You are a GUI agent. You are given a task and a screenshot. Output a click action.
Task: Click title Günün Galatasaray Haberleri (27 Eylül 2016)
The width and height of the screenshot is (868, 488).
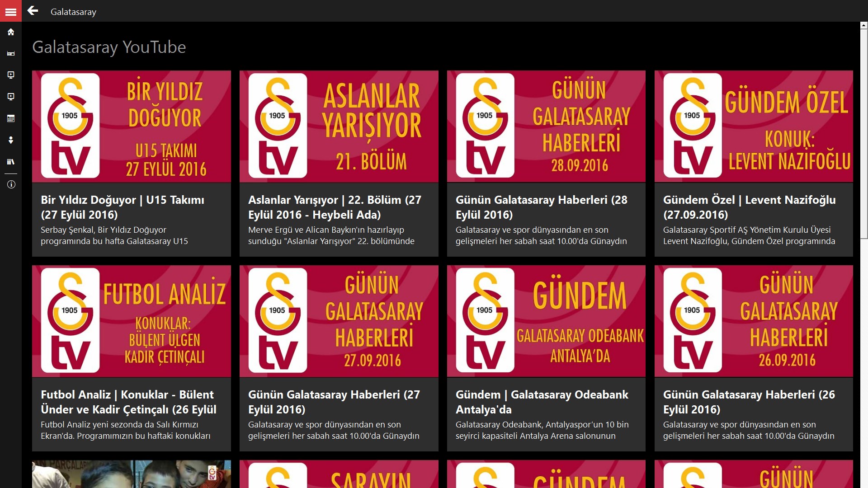point(334,402)
